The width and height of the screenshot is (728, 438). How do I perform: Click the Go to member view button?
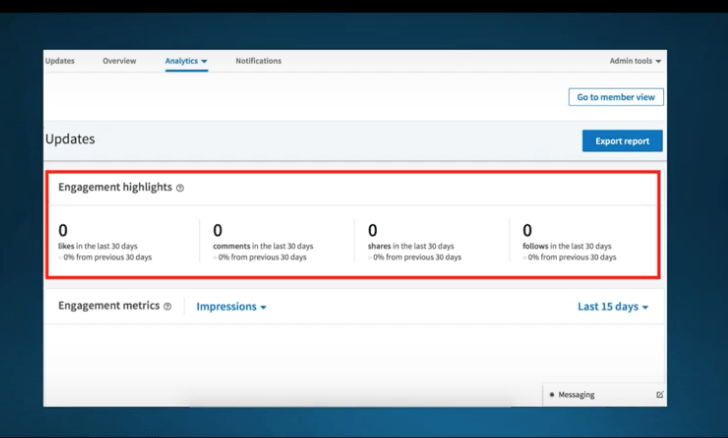(615, 97)
